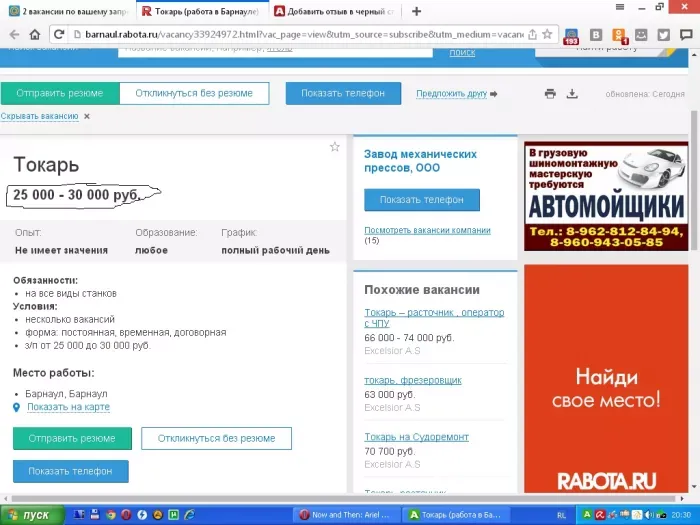
Task: Open the Odnoklassniki extension icon
Action: tap(620, 36)
